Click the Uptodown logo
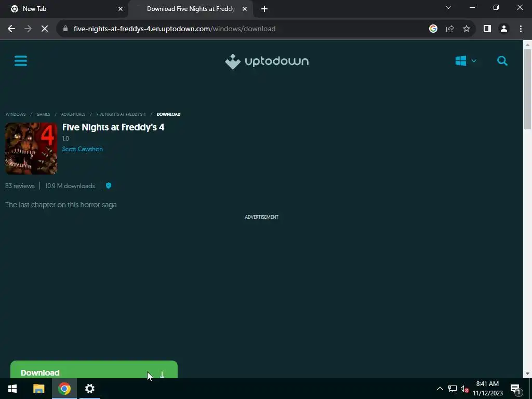This screenshot has width=532, height=399. tap(267, 61)
